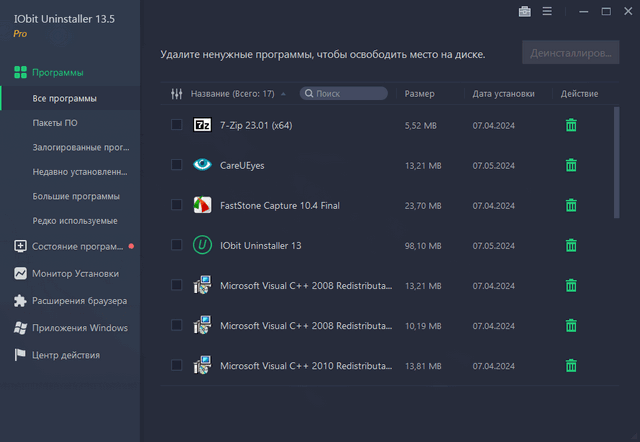This screenshot has height=442, width=640.
Task: Check the CareUEyes row checkbox
Action: 177,165
